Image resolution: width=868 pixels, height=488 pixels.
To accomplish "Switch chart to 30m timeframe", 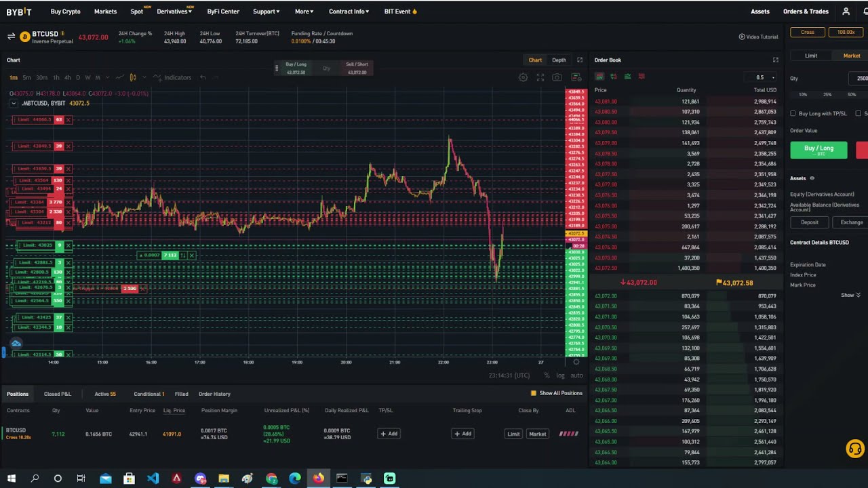I will click(x=41, y=77).
